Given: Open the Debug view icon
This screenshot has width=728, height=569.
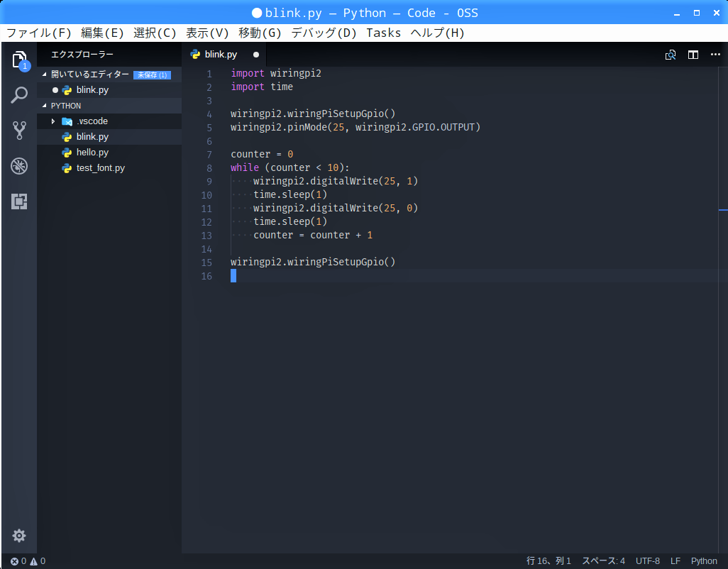Looking at the screenshot, I should point(19,166).
